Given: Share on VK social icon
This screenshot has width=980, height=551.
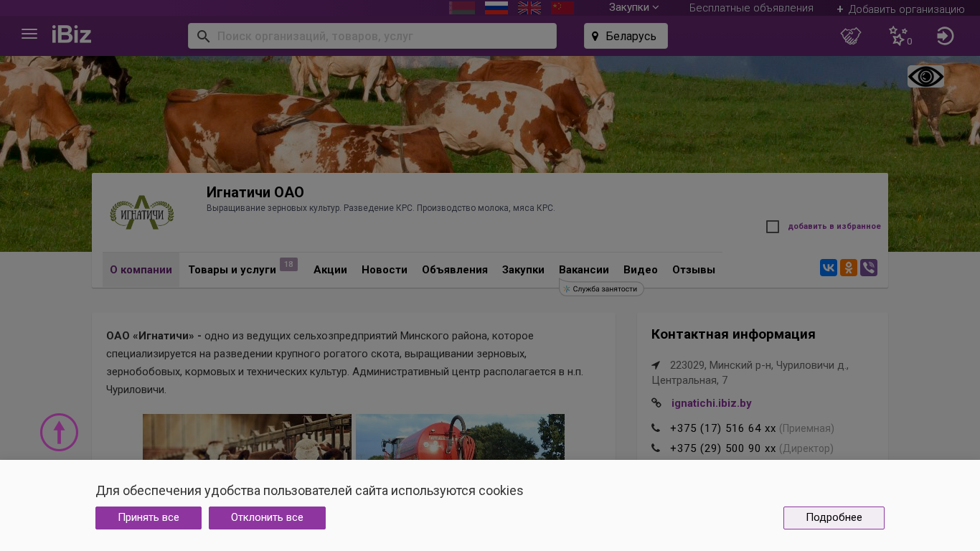Looking at the screenshot, I should tap(829, 268).
